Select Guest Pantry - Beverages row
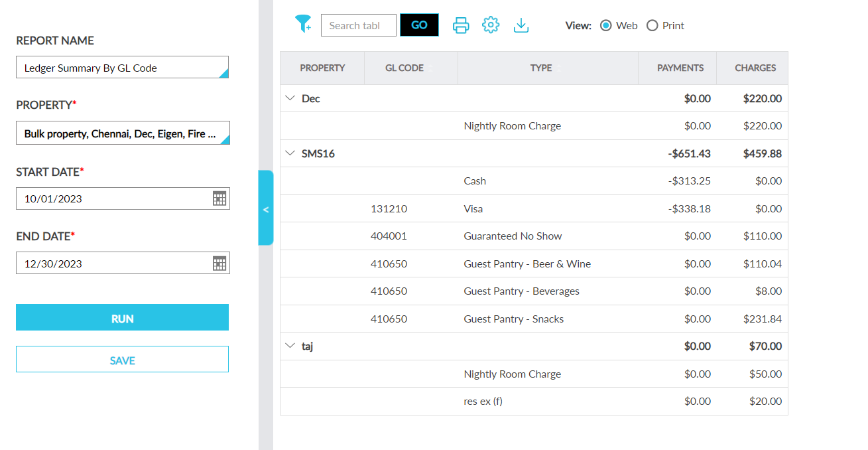The height and width of the screenshot is (450, 868). pyautogui.click(x=534, y=291)
